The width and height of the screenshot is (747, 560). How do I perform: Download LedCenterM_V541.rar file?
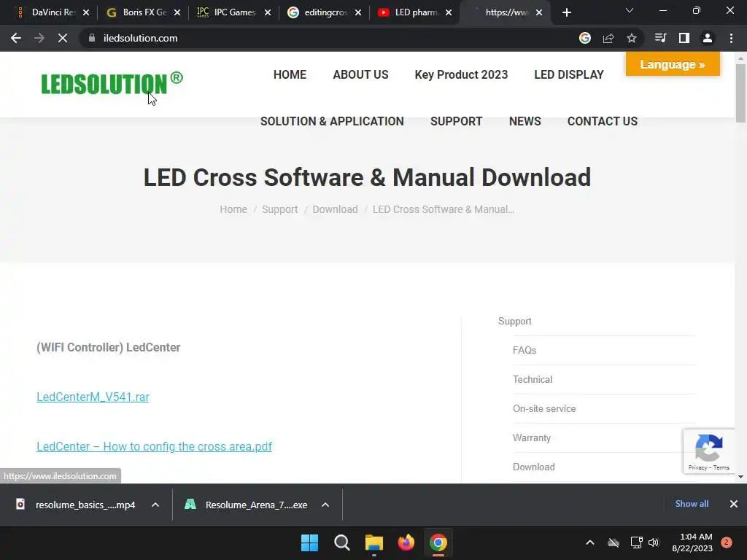(x=93, y=397)
